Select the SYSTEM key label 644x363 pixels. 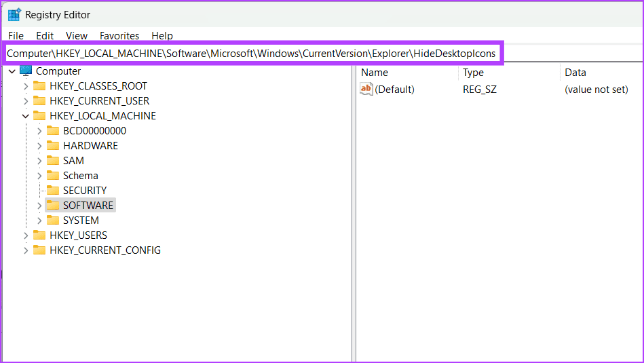point(81,220)
